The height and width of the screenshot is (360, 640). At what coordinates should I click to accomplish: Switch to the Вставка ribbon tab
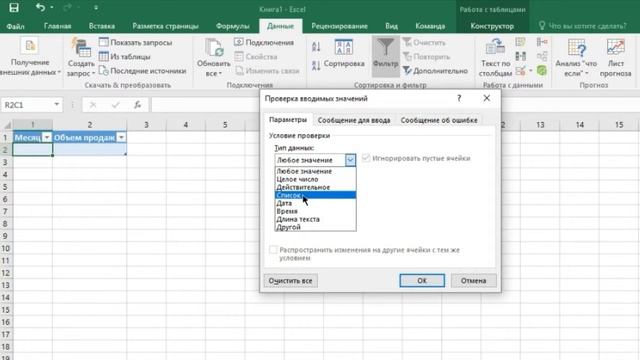(x=102, y=26)
